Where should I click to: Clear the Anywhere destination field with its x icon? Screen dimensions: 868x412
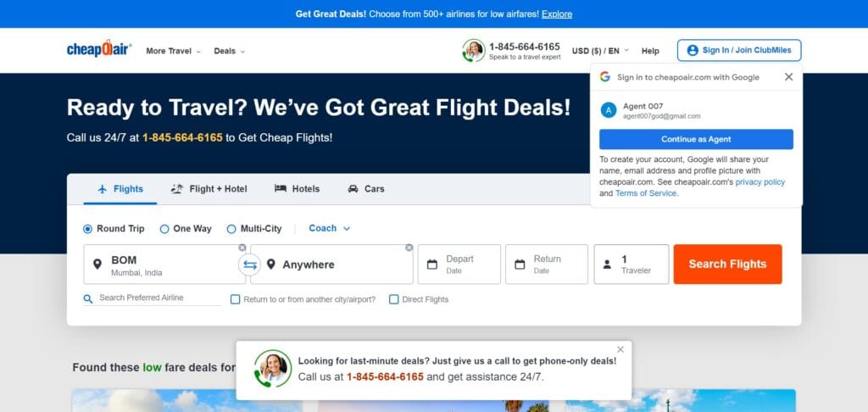[x=409, y=248]
